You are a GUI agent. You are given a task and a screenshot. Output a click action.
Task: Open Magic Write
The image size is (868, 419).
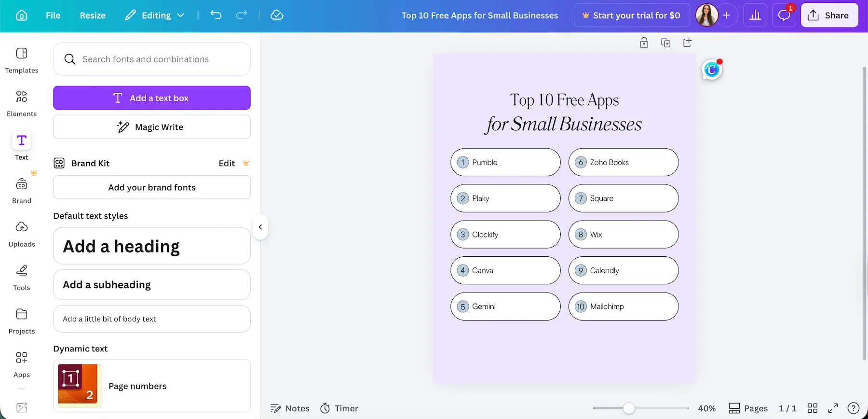click(x=152, y=127)
